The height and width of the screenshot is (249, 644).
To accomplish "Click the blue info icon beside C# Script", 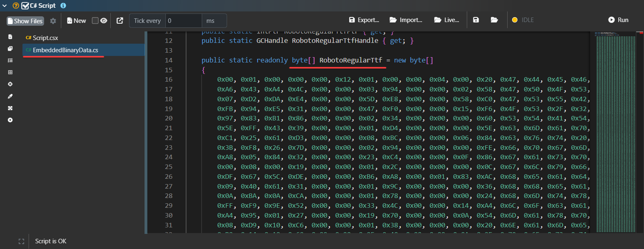I will coord(63,6).
